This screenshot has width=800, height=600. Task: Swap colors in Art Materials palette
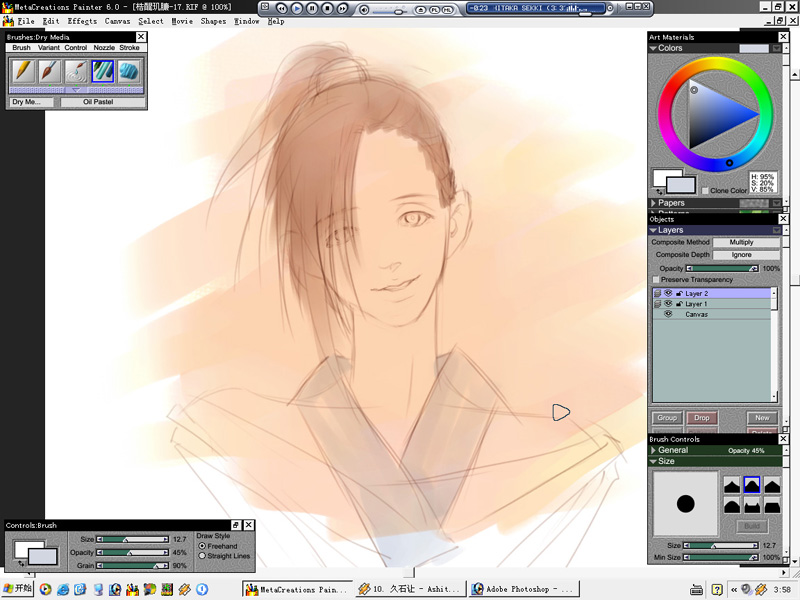click(x=660, y=192)
